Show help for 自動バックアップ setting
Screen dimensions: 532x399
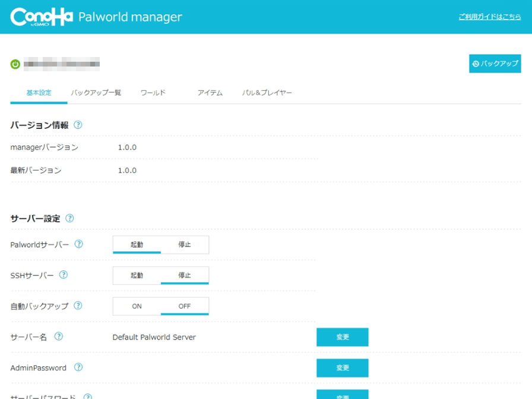pyautogui.click(x=78, y=306)
